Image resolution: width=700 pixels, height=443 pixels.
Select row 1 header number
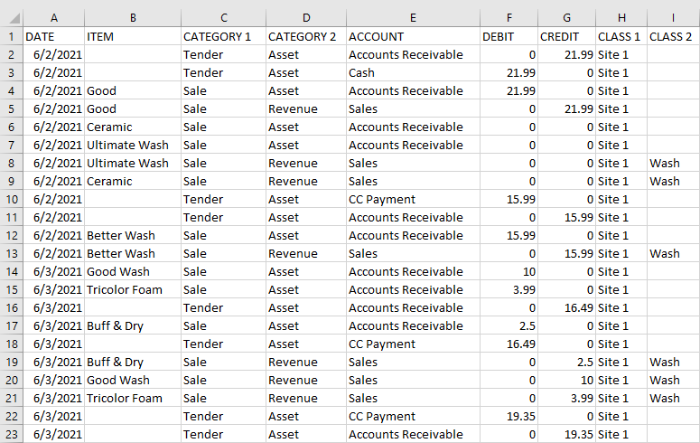[11, 36]
